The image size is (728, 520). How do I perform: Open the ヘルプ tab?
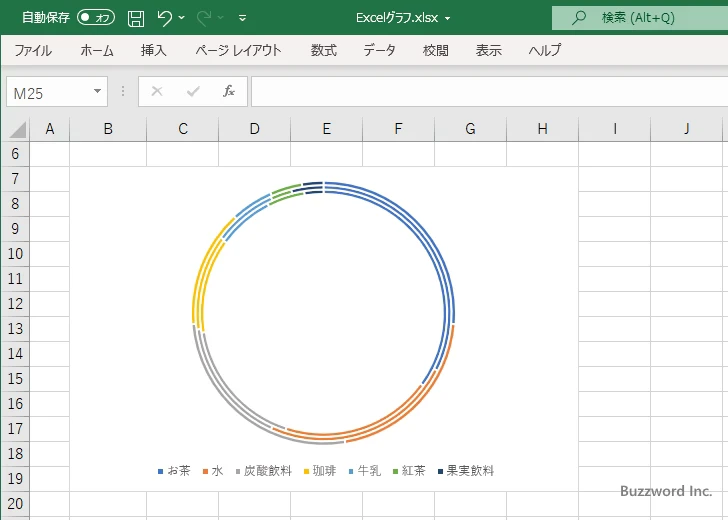coord(545,50)
